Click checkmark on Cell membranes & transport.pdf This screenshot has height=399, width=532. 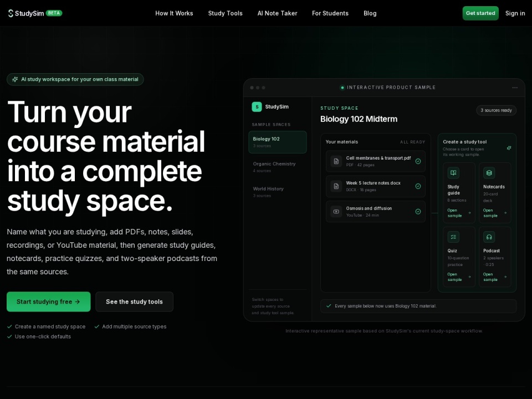pos(418,161)
